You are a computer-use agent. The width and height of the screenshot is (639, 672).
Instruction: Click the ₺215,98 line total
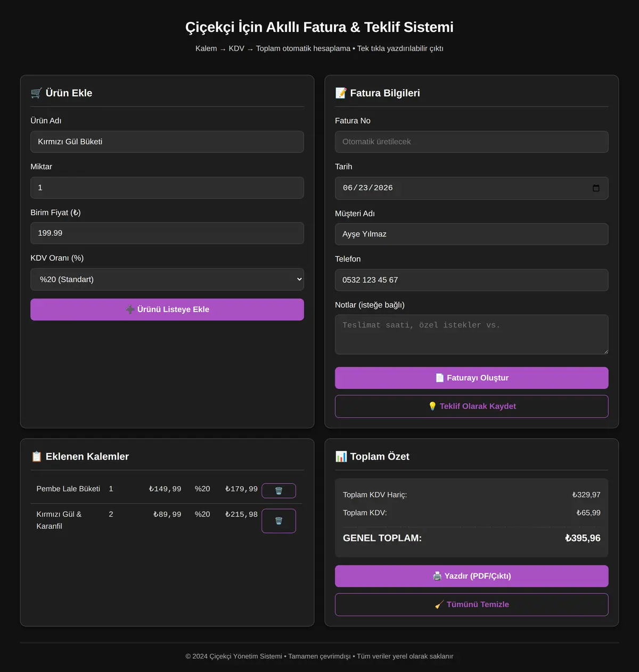pyautogui.click(x=241, y=514)
